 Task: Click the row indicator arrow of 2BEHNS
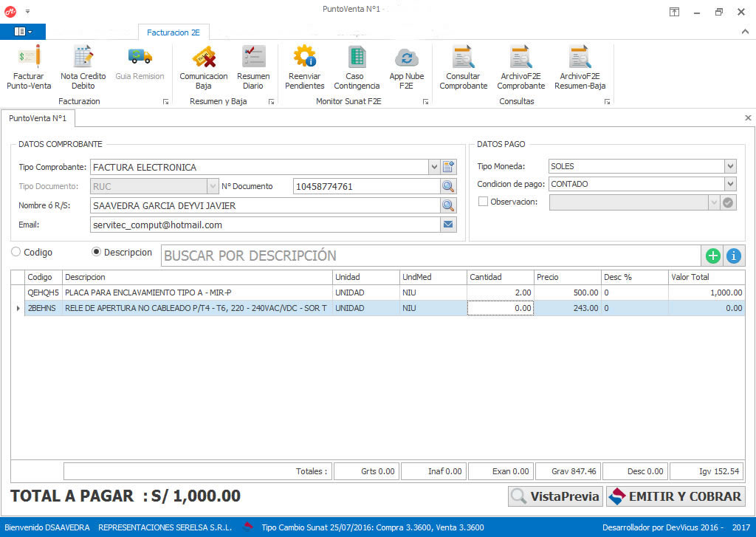(18, 308)
